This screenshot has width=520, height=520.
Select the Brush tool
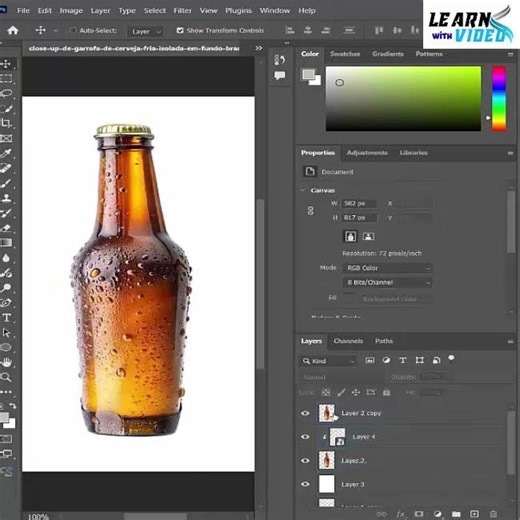point(6,183)
